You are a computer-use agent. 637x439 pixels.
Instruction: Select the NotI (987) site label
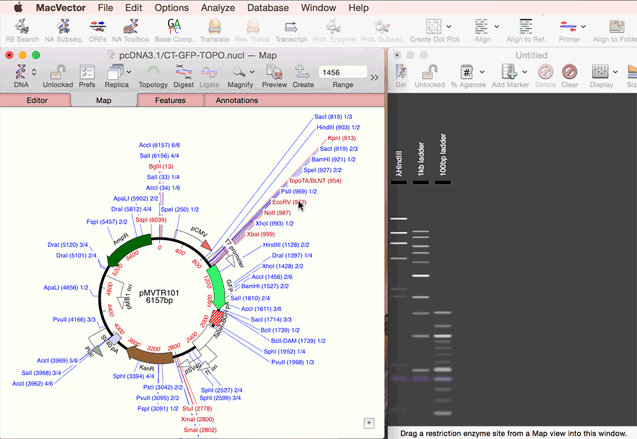277,212
